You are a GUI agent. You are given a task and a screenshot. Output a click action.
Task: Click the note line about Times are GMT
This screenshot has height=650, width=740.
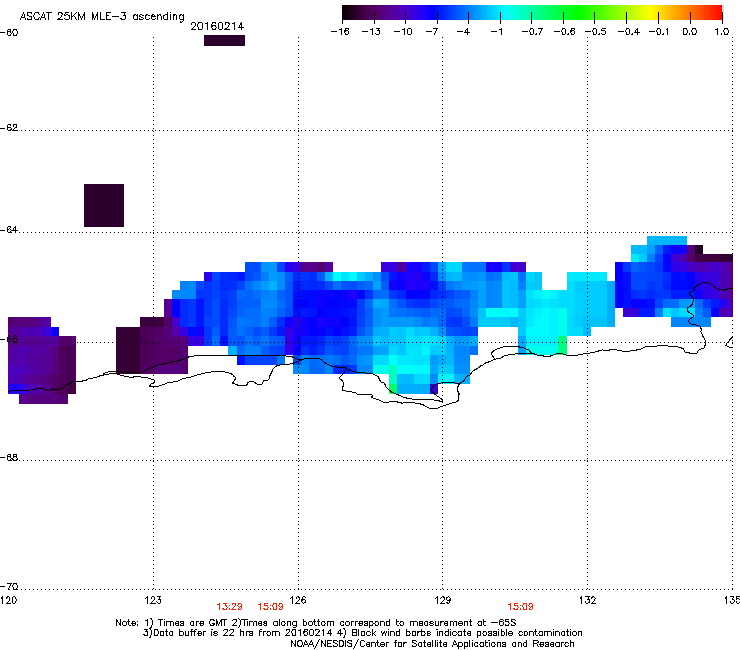point(316,623)
